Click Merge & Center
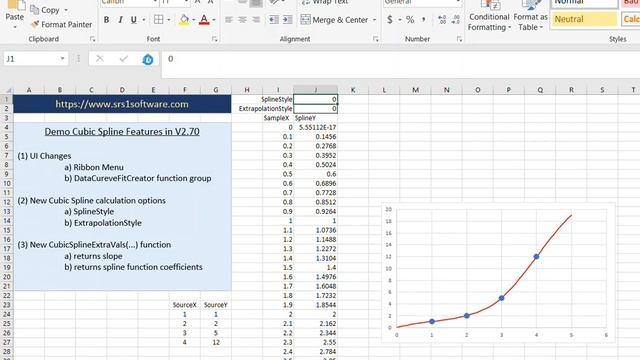This screenshot has height=360, width=640. (334, 20)
